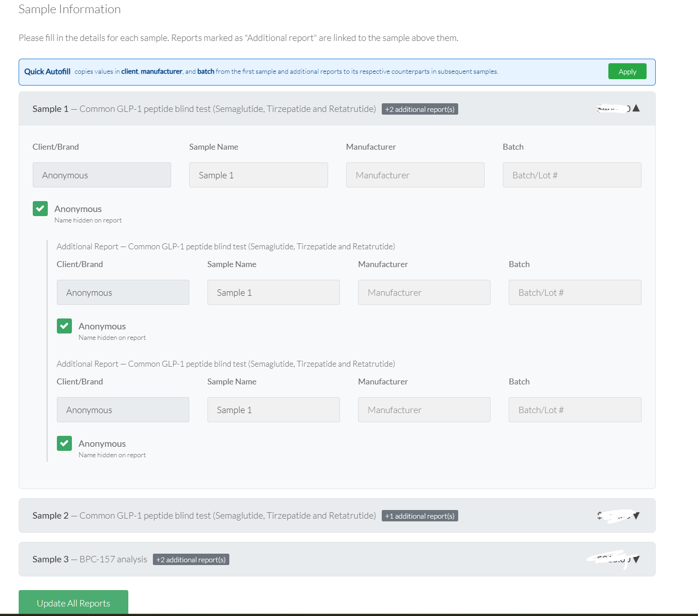
Task: Uncheck Anonymous checkbox for Sample 1 main report
Action: pos(40,209)
